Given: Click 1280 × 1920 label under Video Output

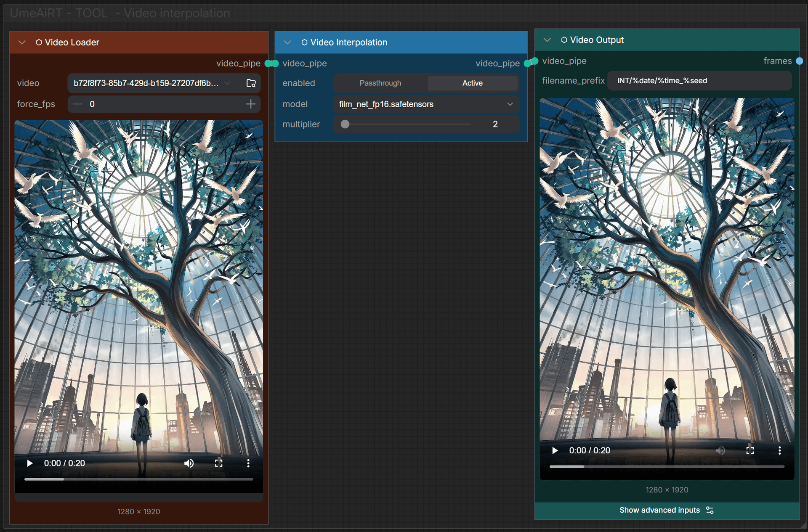Looking at the screenshot, I should click(x=667, y=490).
